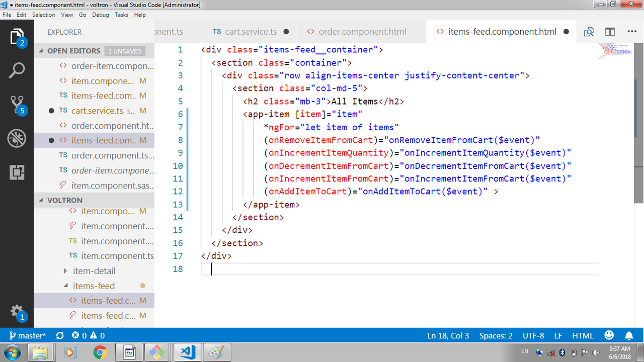This screenshot has height=362, width=644.
Task: Expand the item-detail folder
Action: tap(94, 271)
